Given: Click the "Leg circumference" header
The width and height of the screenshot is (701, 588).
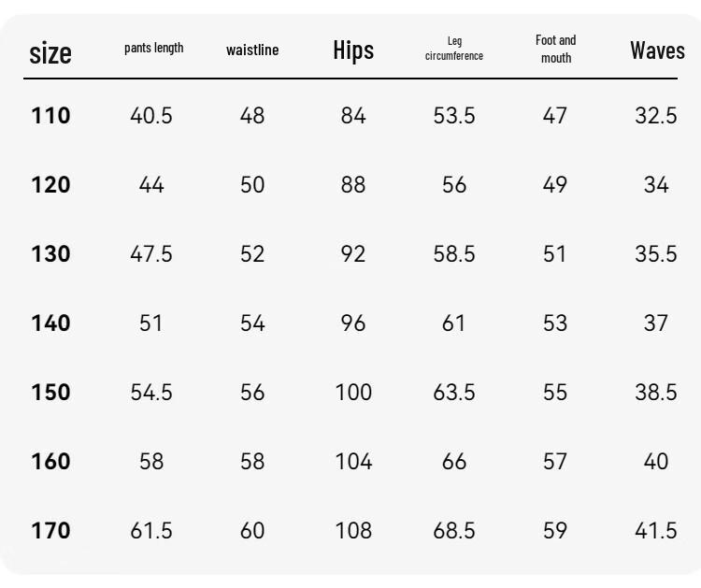Looking at the screenshot, I should click(454, 49).
